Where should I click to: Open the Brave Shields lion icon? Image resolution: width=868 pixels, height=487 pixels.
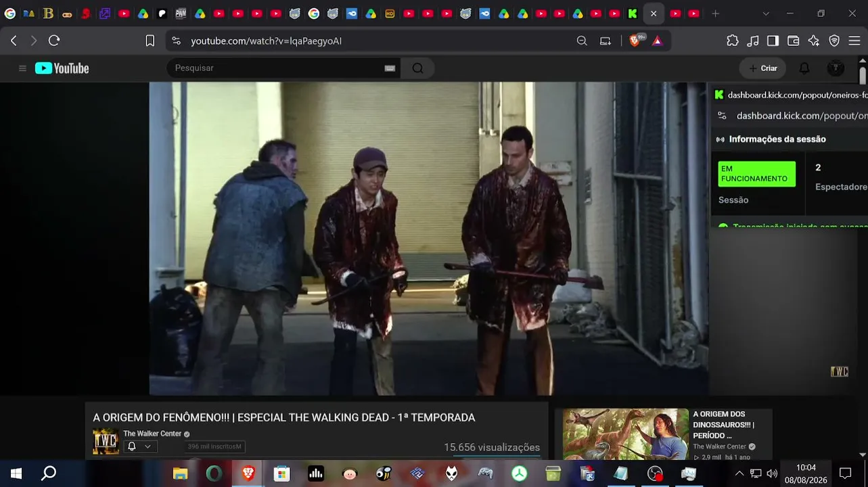point(635,41)
